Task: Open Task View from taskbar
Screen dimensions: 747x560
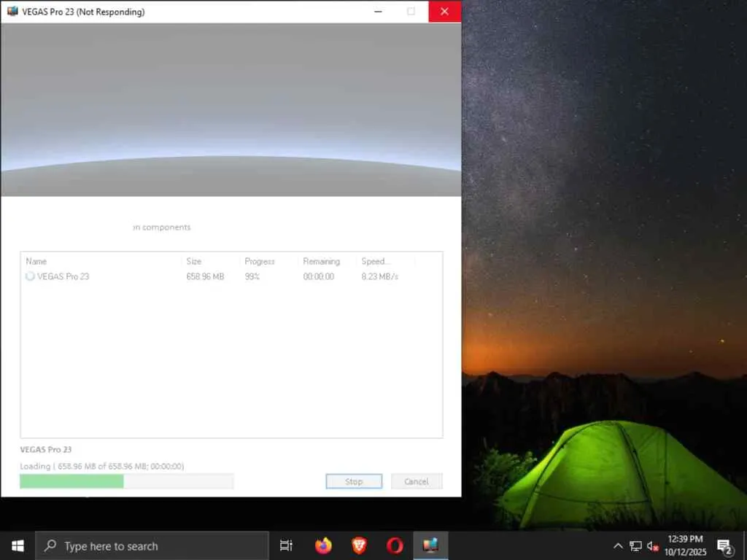Action: (x=286, y=545)
